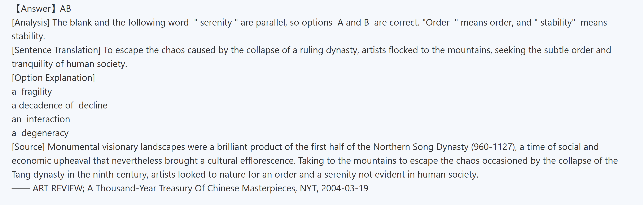
Task: Select the "a decadence of decline" line
Action: tap(60, 105)
